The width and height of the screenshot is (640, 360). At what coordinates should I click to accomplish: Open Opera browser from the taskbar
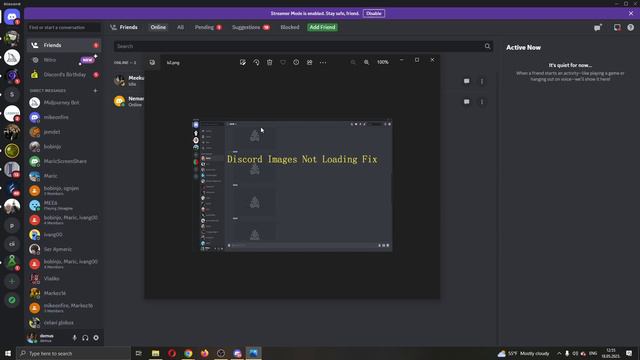pos(172,353)
